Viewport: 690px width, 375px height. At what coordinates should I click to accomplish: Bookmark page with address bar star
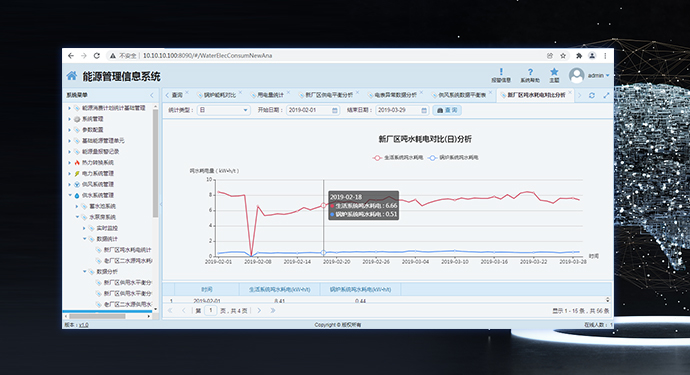[563, 56]
